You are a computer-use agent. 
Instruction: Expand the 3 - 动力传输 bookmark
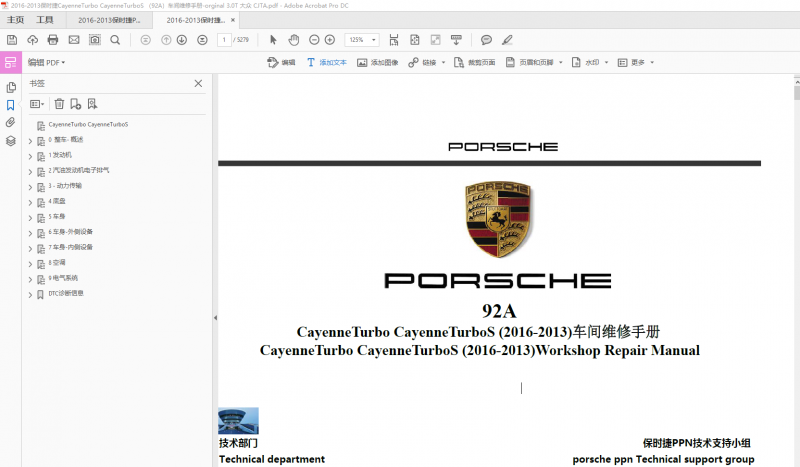(x=30, y=187)
